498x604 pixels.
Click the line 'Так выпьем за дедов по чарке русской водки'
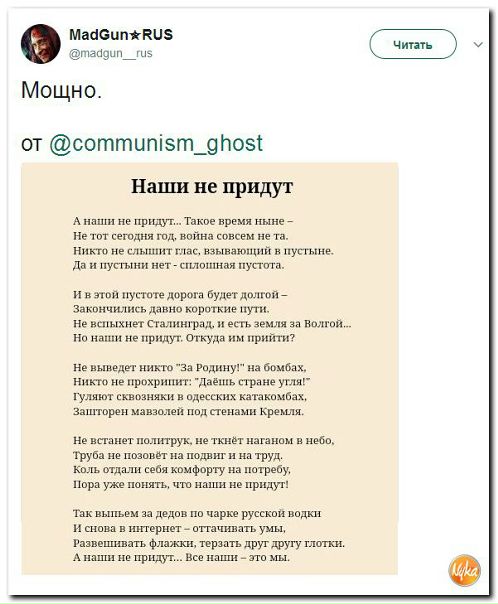click(197, 513)
